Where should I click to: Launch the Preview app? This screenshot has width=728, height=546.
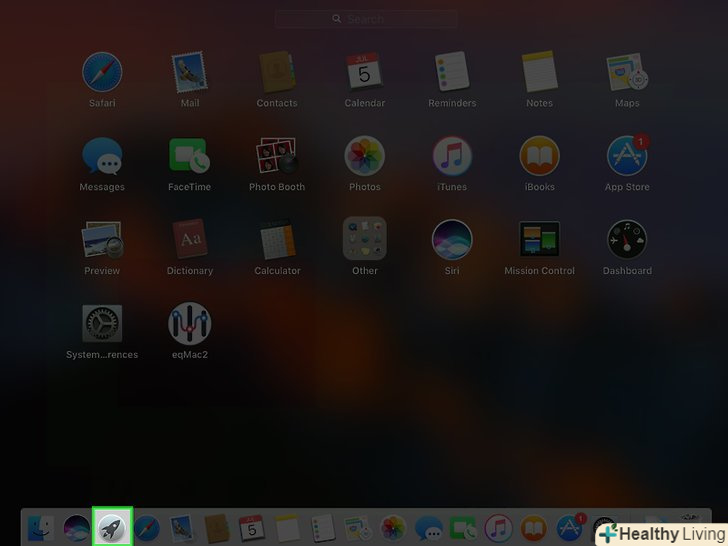coord(102,240)
